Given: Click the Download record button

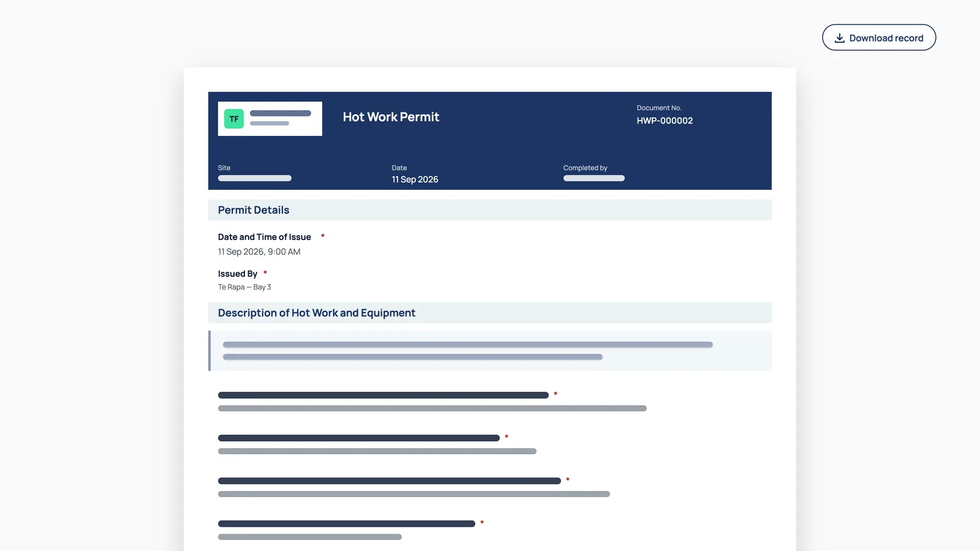Looking at the screenshot, I should pyautogui.click(x=879, y=37).
